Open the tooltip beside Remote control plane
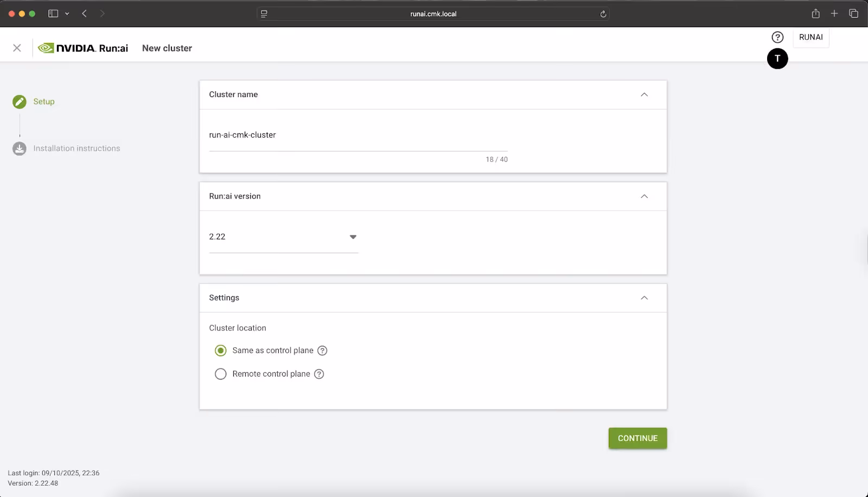Image resolution: width=868 pixels, height=497 pixels. pyautogui.click(x=319, y=374)
